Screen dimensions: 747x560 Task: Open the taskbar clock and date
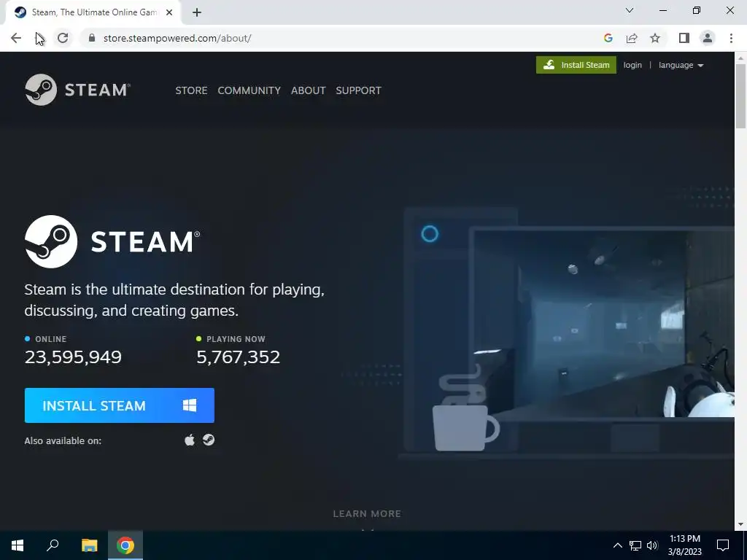coord(684,545)
